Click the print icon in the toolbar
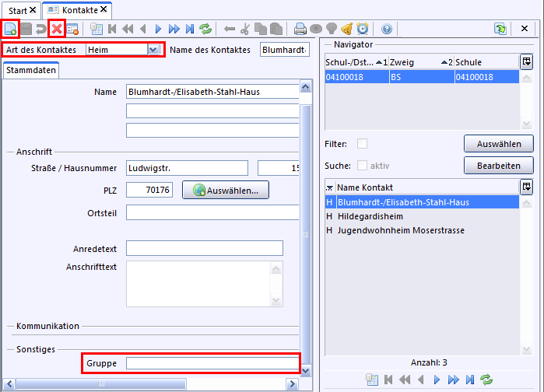The image size is (544, 392). pos(300,29)
